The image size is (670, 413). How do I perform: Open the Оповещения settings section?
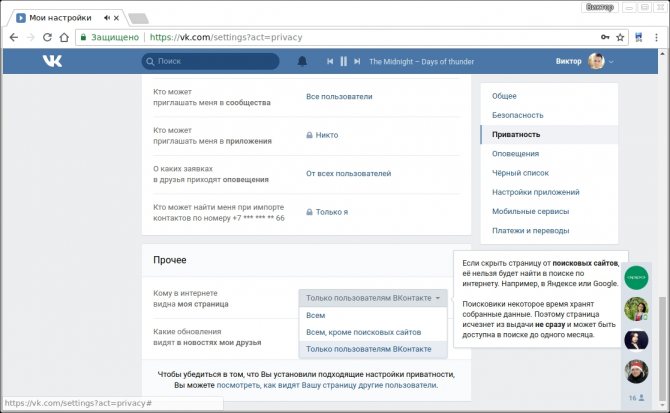(515, 154)
